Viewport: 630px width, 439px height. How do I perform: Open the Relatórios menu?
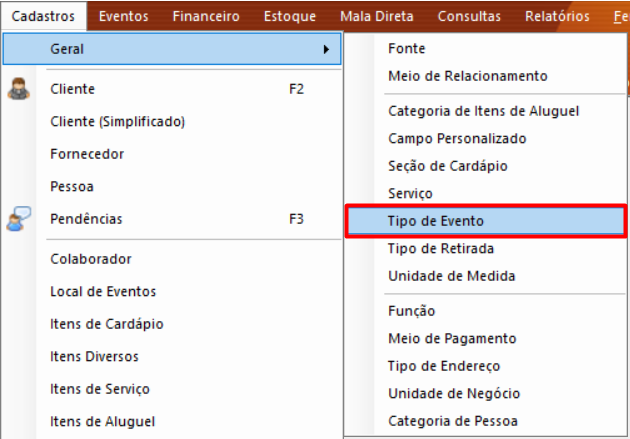tap(557, 16)
